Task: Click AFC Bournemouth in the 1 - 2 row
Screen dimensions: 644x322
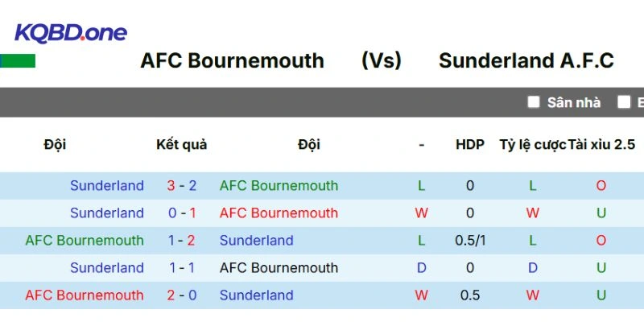Action: pyautogui.click(x=85, y=241)
